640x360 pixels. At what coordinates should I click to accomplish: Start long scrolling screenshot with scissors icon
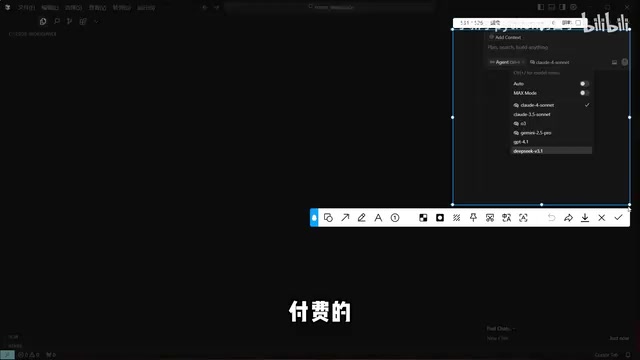pyautogui.click(x=490, y=218)
